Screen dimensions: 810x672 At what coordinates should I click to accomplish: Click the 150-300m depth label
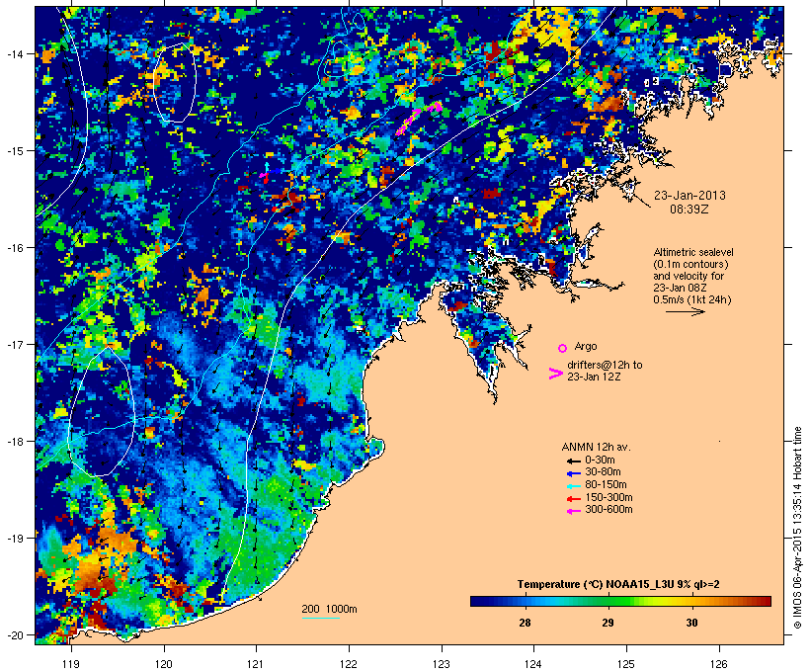pos(609,498)
